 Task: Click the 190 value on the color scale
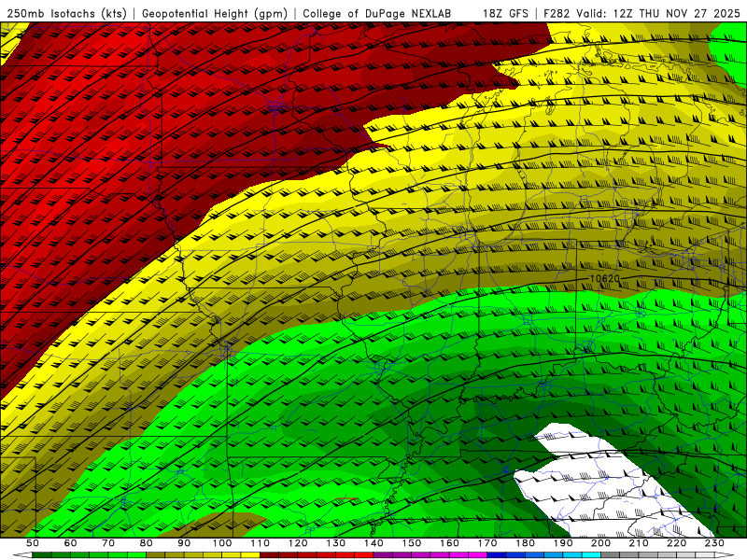click(563, 543)
